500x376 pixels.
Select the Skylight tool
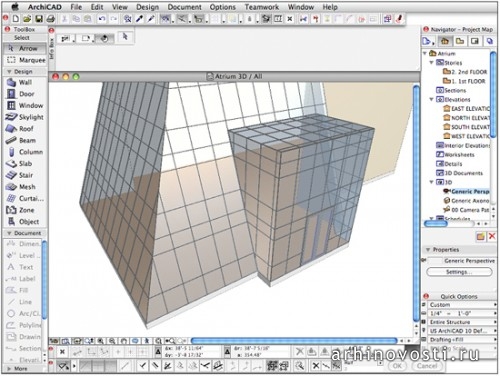(x=25, y=117)
